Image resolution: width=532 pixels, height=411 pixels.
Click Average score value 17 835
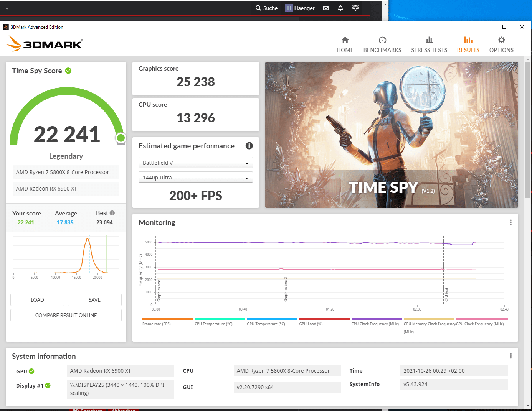click(x=65, y=222)
